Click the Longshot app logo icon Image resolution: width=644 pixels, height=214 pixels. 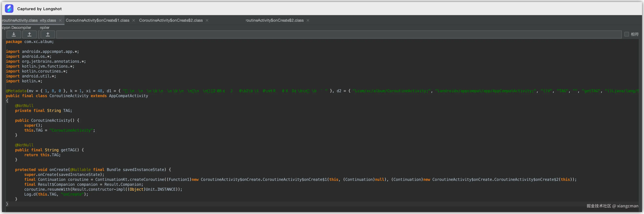(9, 9)
